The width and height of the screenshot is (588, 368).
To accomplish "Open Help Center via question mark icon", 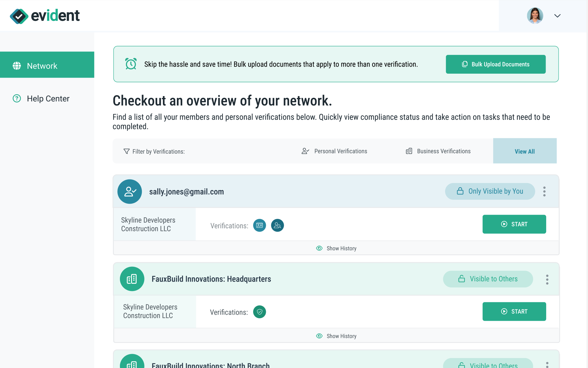I will 17,99.
